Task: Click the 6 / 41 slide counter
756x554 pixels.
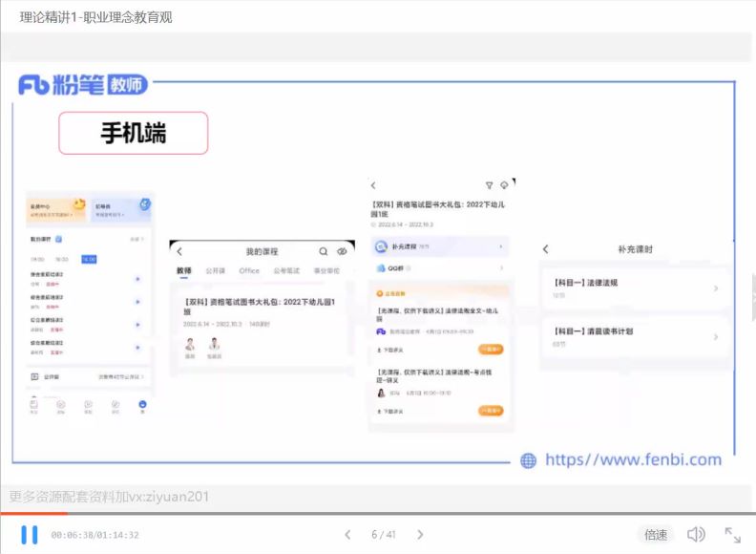Action: click(x=384, y=534)
